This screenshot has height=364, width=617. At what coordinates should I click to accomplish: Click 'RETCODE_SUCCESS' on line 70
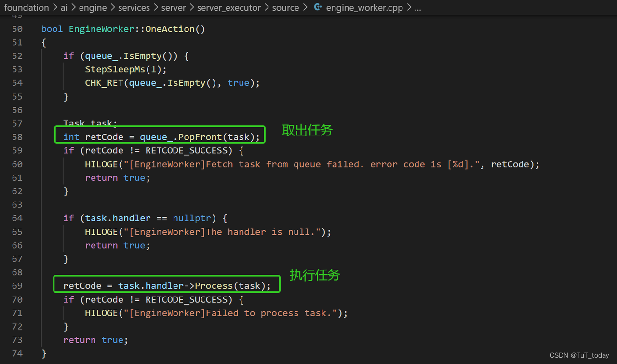click(186, 299)
